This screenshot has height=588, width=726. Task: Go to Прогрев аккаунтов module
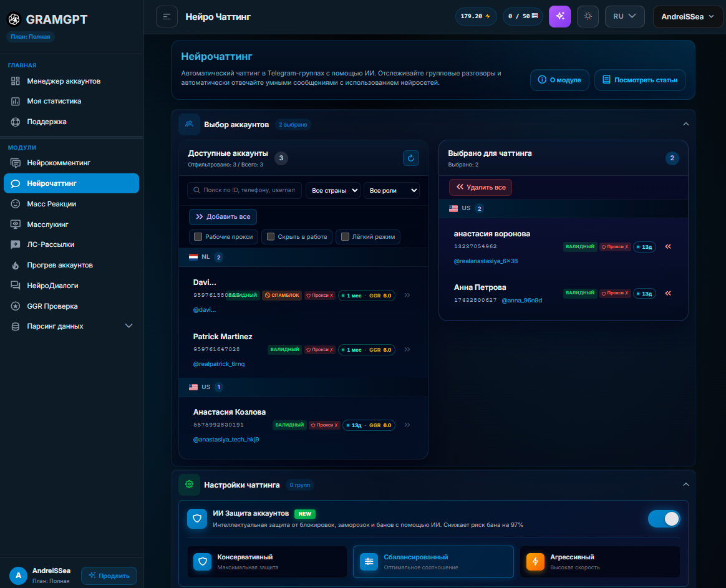71,265
